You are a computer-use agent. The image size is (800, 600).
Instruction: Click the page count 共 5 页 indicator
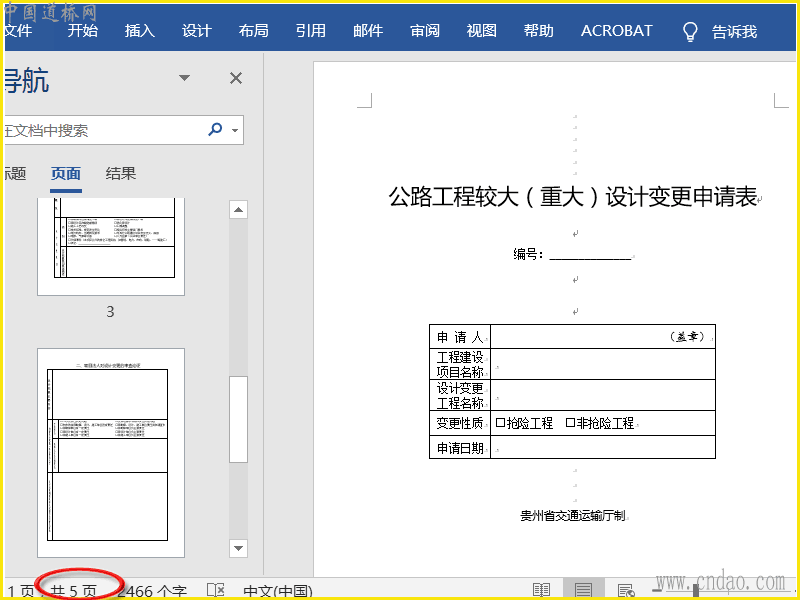pyautogui.click(x=74, y=591)
